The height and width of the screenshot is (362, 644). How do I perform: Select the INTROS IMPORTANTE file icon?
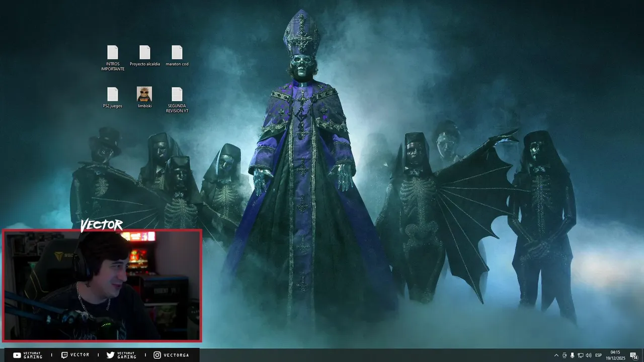point(113,52)
